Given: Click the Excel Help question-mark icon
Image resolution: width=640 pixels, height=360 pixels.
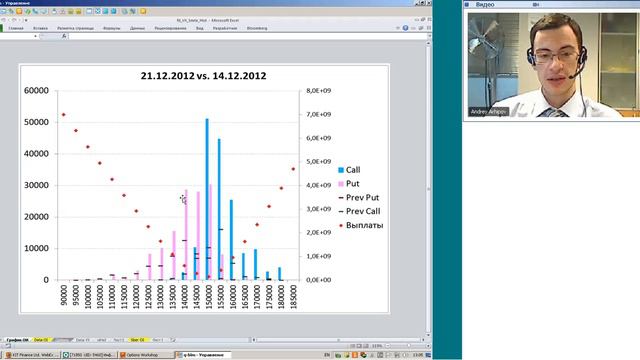Looking at the screenshot, I should [405, 28].
